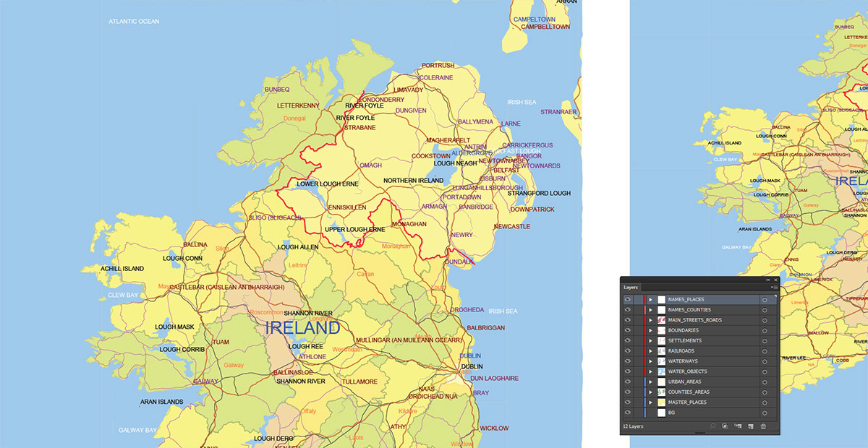Image resolution: width=868 pixels, height=448 pixels.
Task: Open the Layers panel flyout menu icon
Action: coord(775,287)
